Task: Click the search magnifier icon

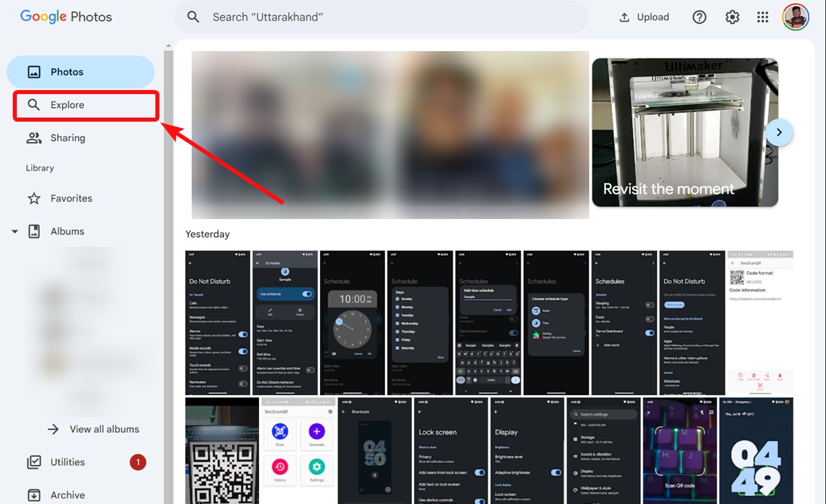Action: pyautogui.click(x=193, y=17)
